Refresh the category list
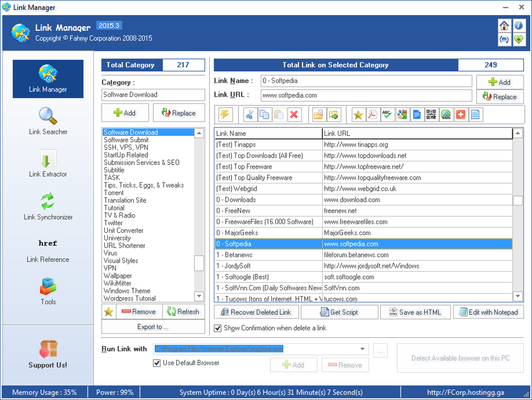Image resolution: width=532 pixels, height=400 pixels. (184, 312)
